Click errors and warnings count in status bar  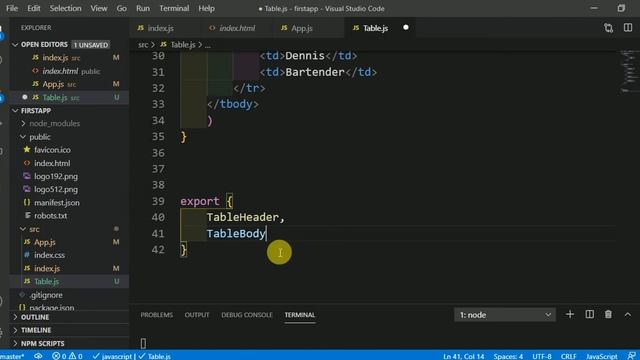67,356
